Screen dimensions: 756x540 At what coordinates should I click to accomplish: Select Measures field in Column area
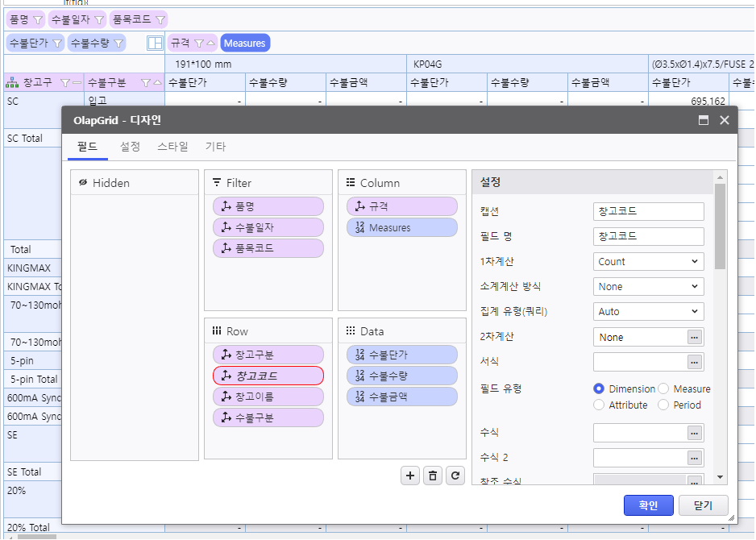point(401,227)
